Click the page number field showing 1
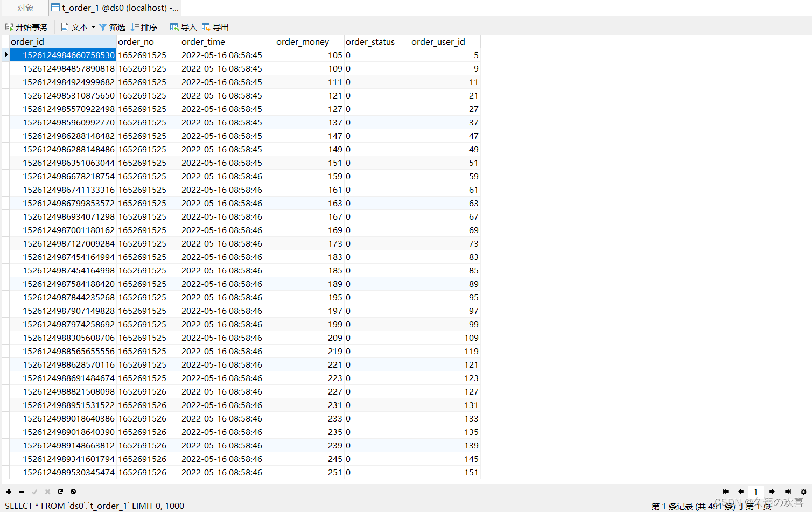 point(755,492)
